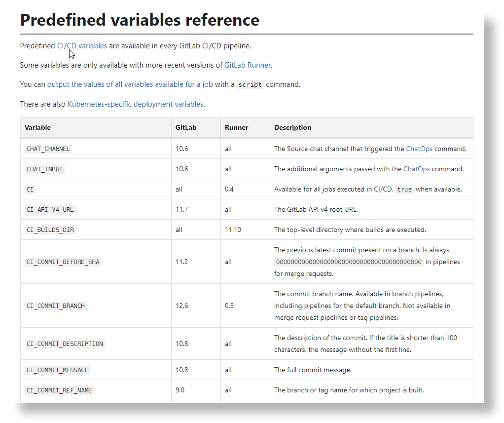This screenshot has width=504, height=423.
Task: Open the CI/CD variables link
Action: (82, 46)
